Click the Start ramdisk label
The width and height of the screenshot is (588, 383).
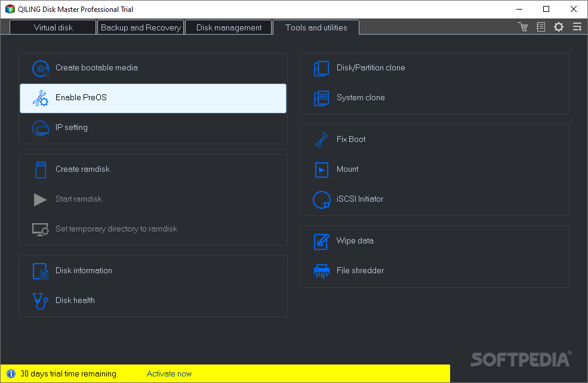coord(79,199)
